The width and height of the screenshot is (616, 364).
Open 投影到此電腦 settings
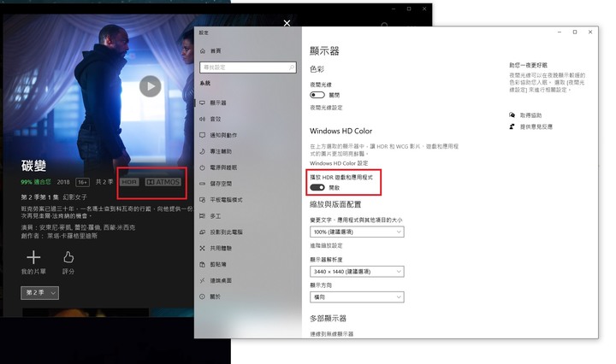[226, 232]
